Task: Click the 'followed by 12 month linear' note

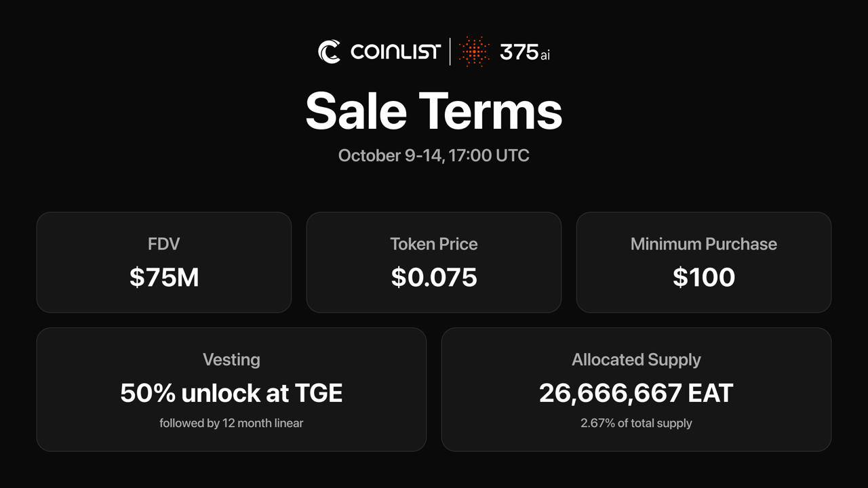Action: tap(231, 423)
